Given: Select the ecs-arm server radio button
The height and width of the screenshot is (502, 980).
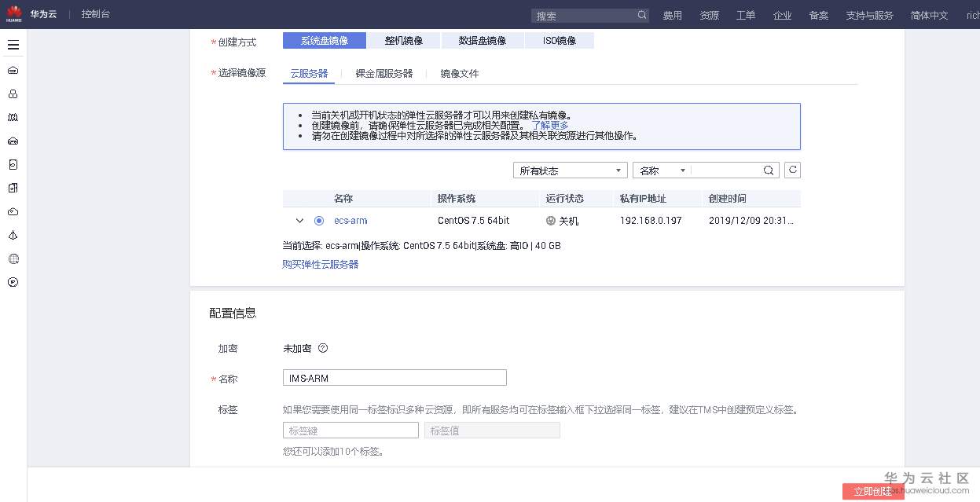Looking at the screenshot, I should pos(319,221).
